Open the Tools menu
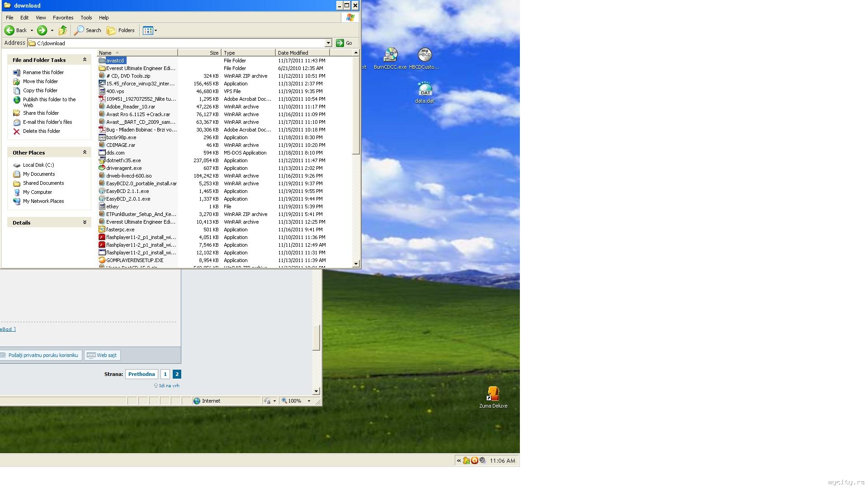The height and width of the screenshot is (488, 868). coord(86,18)
